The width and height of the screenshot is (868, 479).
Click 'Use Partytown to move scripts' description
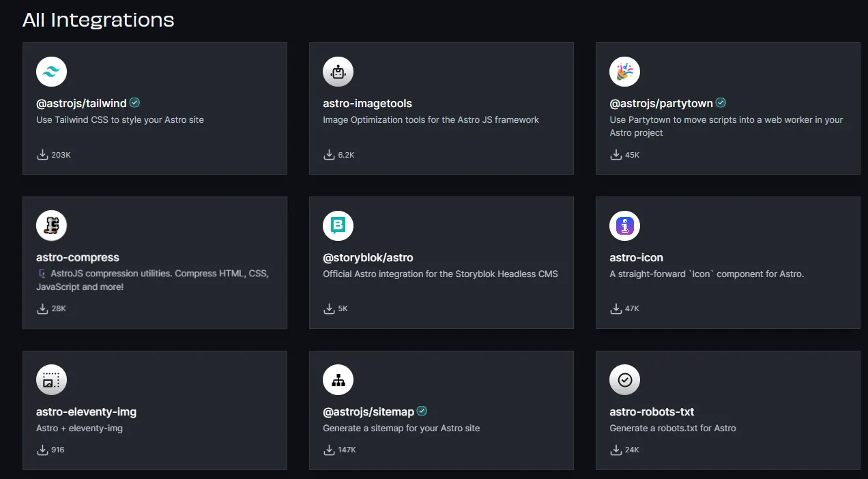tap(726, 126)
